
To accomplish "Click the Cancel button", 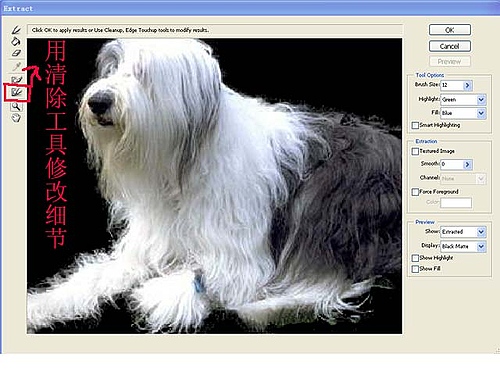I will click(x=450, y=46).
